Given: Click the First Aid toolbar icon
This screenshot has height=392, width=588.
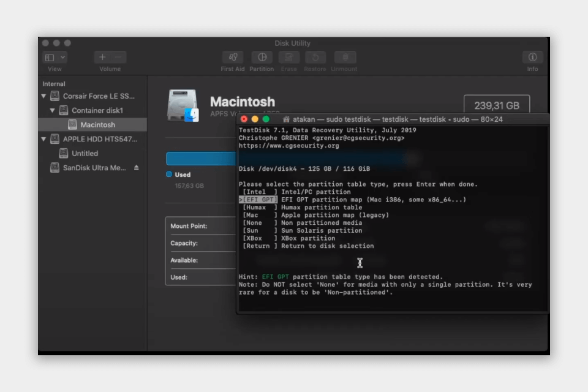Looking at the screenshot, I should (233, 58).
